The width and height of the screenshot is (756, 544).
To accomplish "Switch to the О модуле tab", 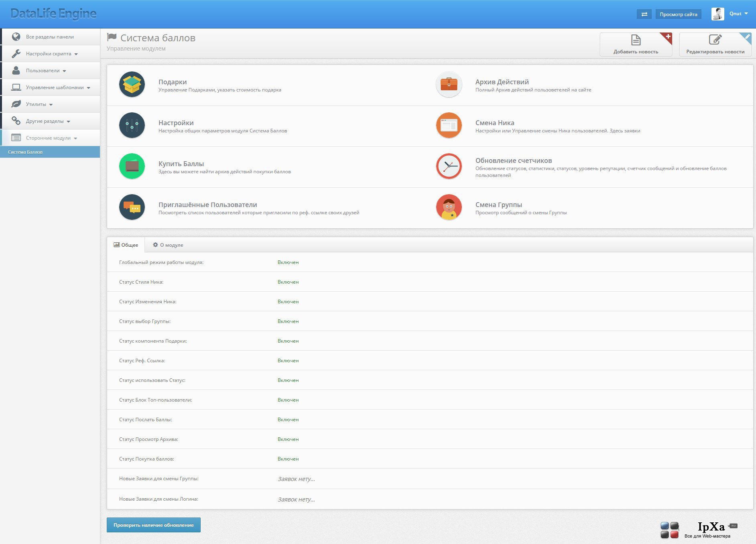I will pyautogui.click(x=168, y=245).
